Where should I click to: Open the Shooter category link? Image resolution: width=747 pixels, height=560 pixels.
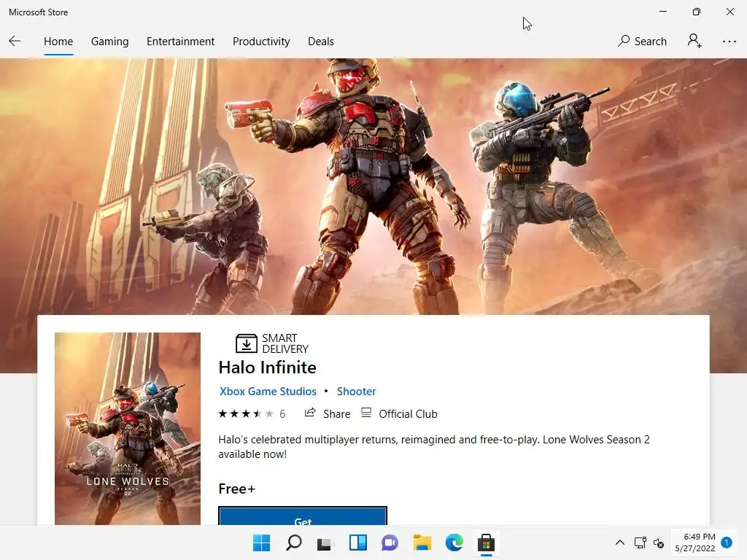tap(356, 392)
